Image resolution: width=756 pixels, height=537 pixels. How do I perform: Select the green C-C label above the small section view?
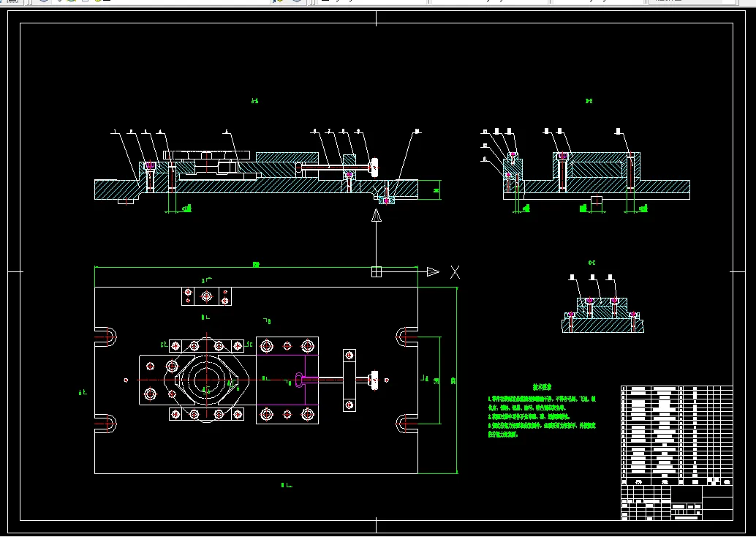coord(592,263)
